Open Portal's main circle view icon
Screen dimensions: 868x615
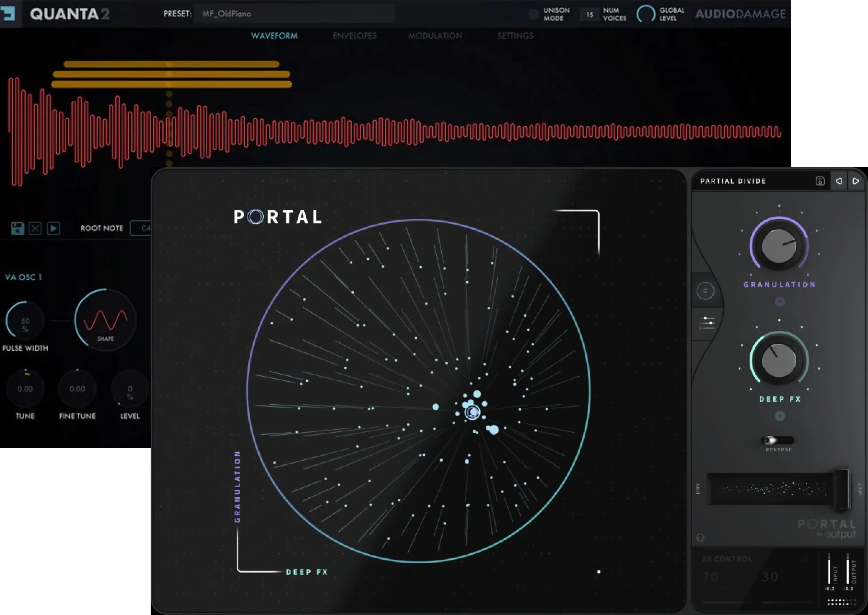click(x=705, y=291)
